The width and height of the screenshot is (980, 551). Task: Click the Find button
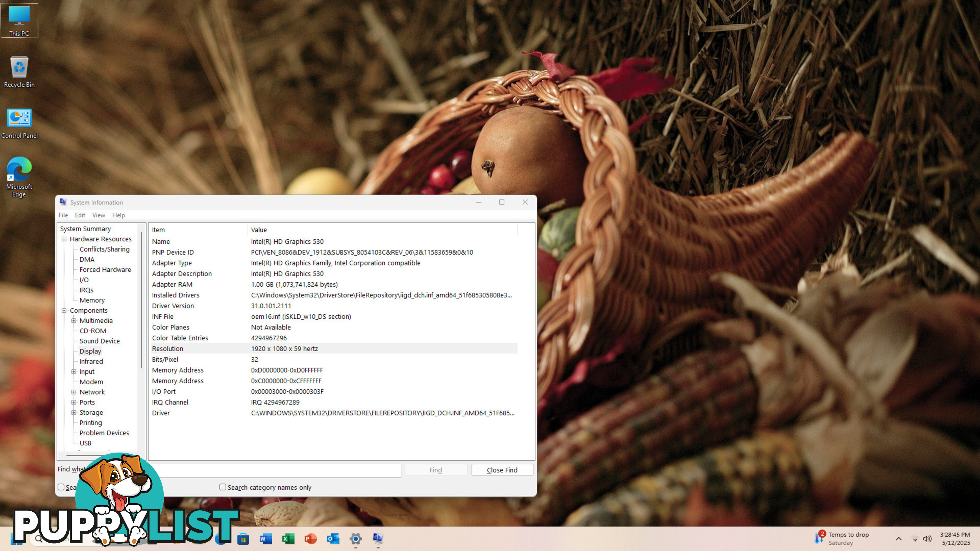436,470
